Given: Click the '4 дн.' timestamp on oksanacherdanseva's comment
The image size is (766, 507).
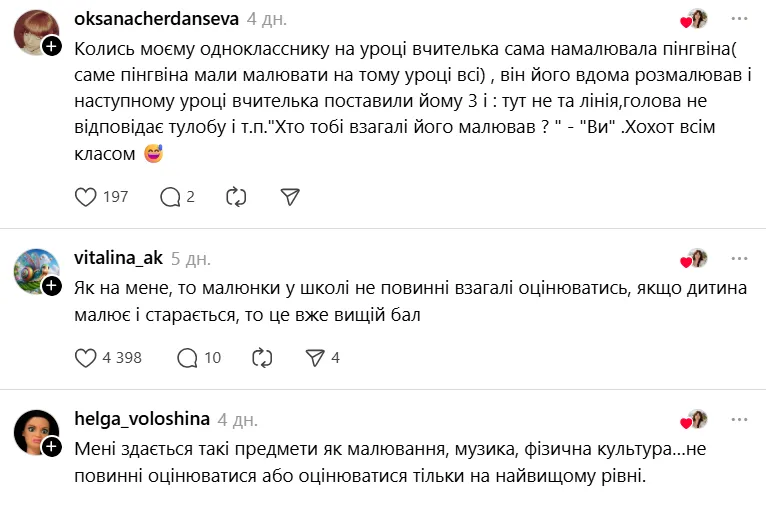Looking at the screenshot, I should tap(265, 19).
